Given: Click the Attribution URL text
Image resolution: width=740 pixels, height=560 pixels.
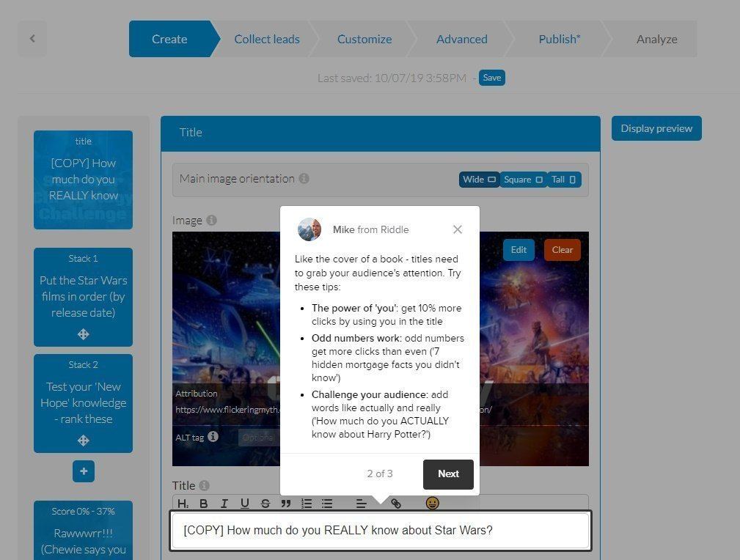Looking at the screenshot, I should click(x=227, y=410).
